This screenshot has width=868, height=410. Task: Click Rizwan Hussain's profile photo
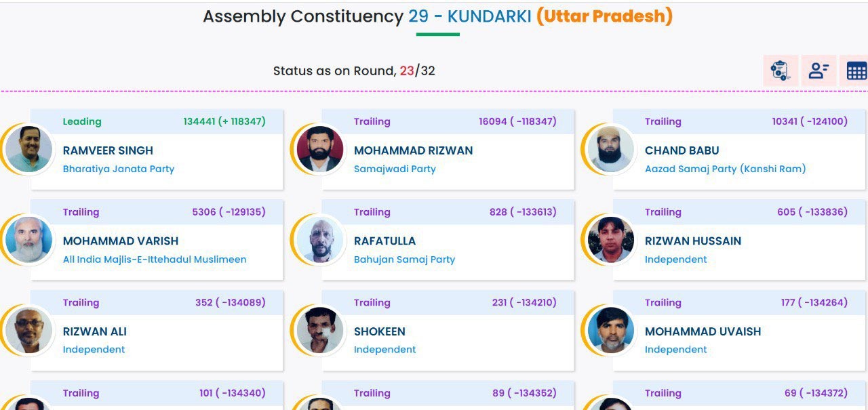(611, 240)
